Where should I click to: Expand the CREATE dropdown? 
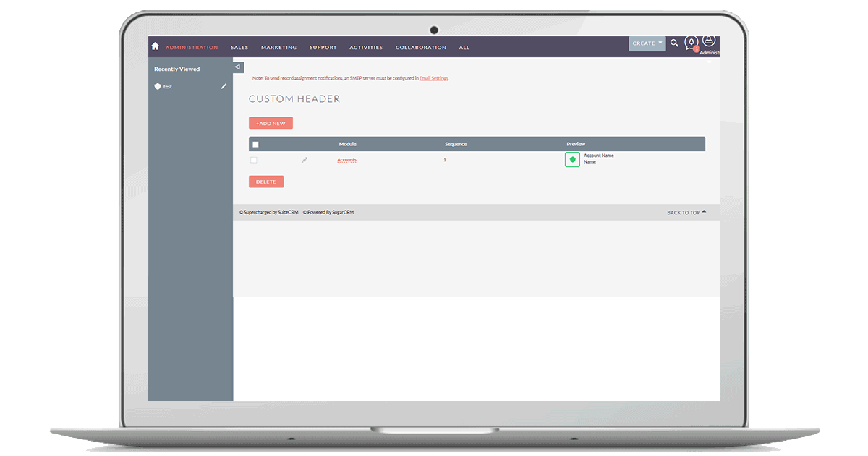point(647,43)
